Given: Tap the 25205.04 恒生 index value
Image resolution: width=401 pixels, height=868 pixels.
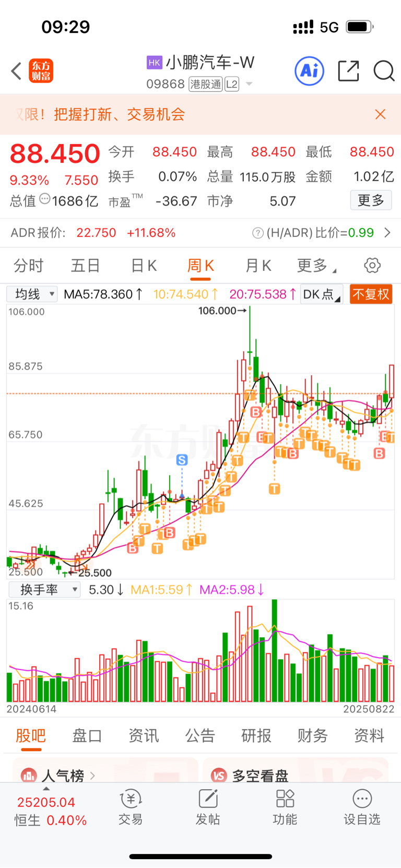Looking at the screenshot, I should 46,802.
